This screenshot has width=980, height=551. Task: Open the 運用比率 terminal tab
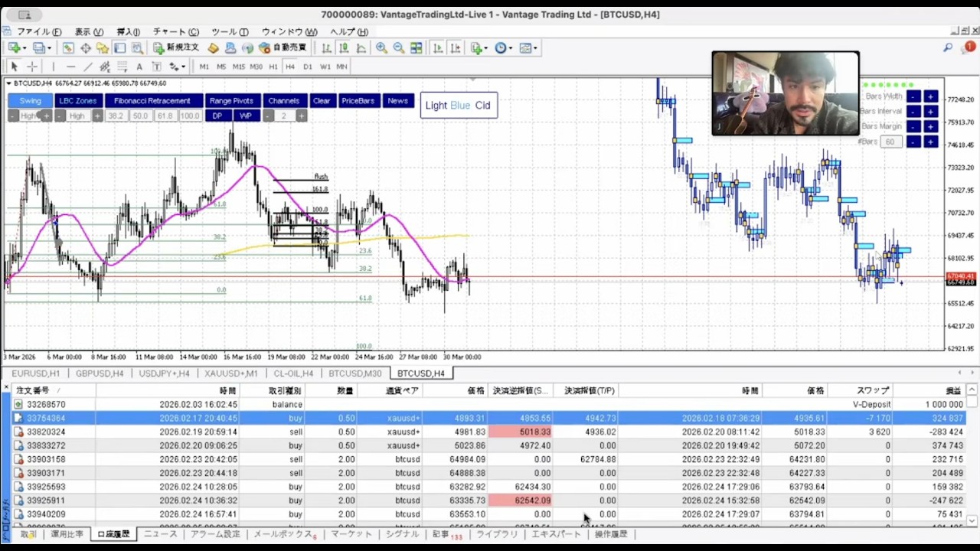[67, 534]
